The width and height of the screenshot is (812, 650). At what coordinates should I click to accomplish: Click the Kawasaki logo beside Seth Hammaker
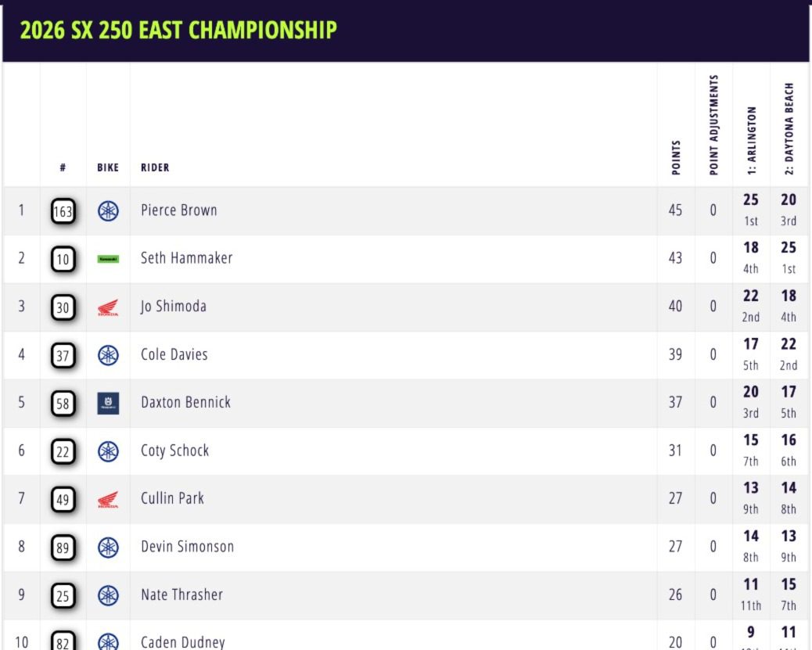pyautogui.click(x=108, y=259)
